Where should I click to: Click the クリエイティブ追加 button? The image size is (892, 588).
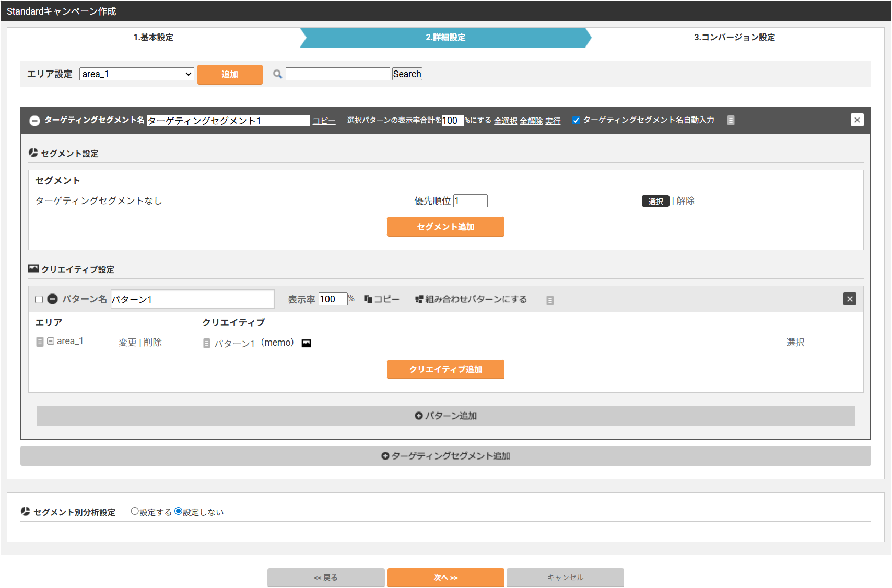[445, 369]
